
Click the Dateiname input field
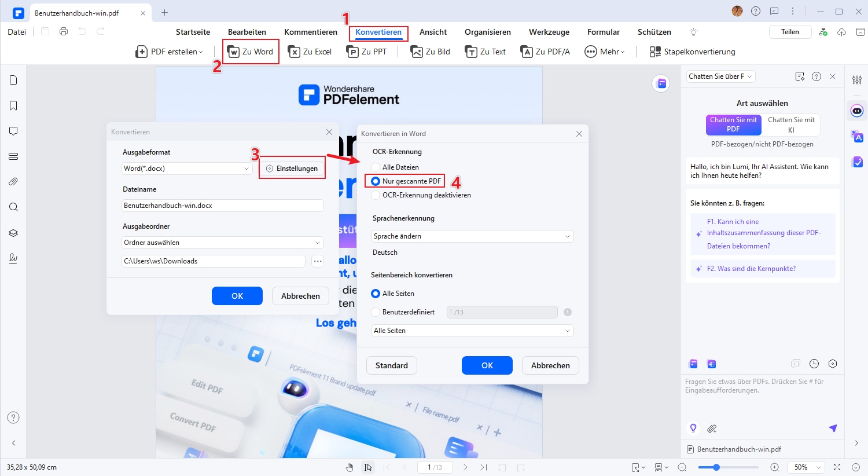coord(223,206)
